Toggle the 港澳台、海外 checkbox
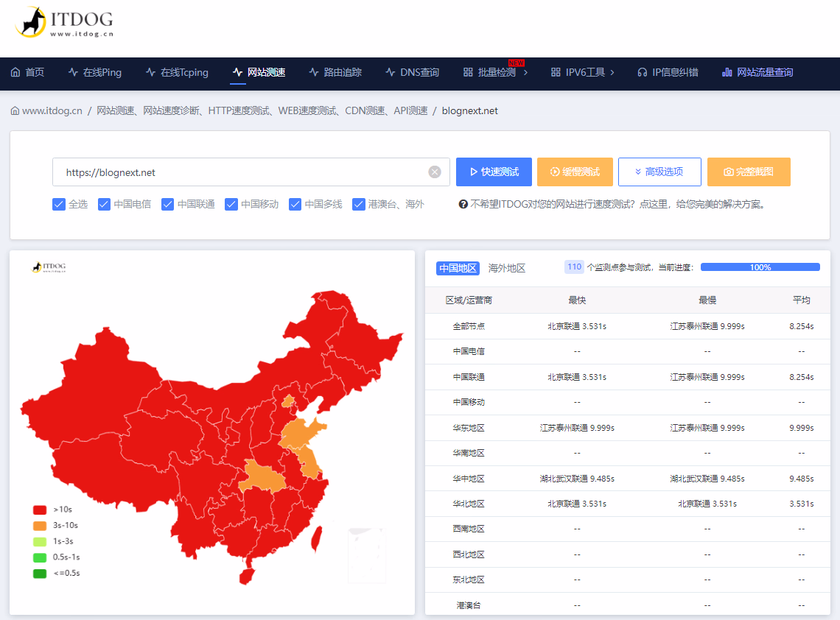This screenshot has height=620, width=840. pos(359,204)
